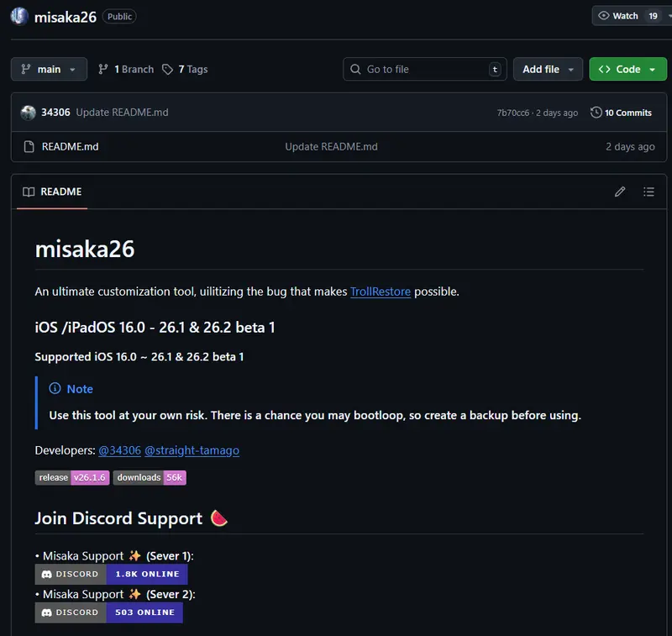The height and width of the screenshot is (636, 672).
Task: Open the main branch dropdown
Action: click(49, 69)
